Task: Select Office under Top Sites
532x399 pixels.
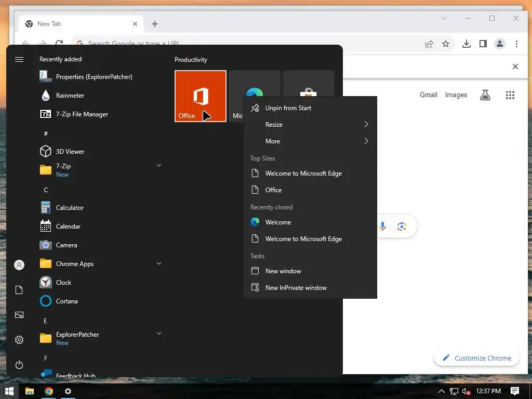Action: pos(310,190)
